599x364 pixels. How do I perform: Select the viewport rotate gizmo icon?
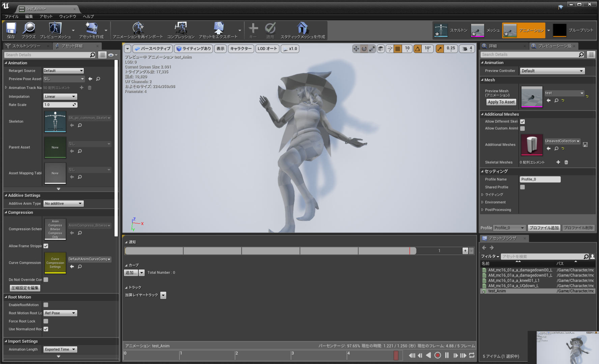click(x=364, y=49)
